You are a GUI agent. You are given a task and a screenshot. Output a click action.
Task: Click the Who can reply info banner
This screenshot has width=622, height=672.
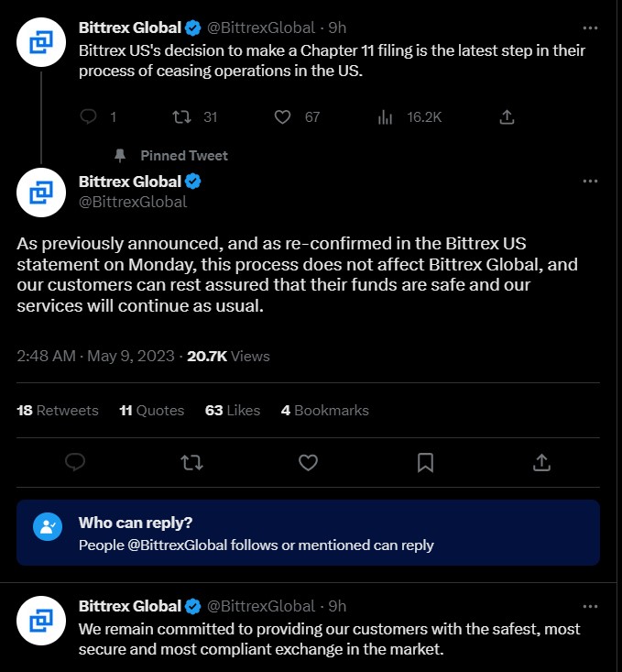[308, 533]
